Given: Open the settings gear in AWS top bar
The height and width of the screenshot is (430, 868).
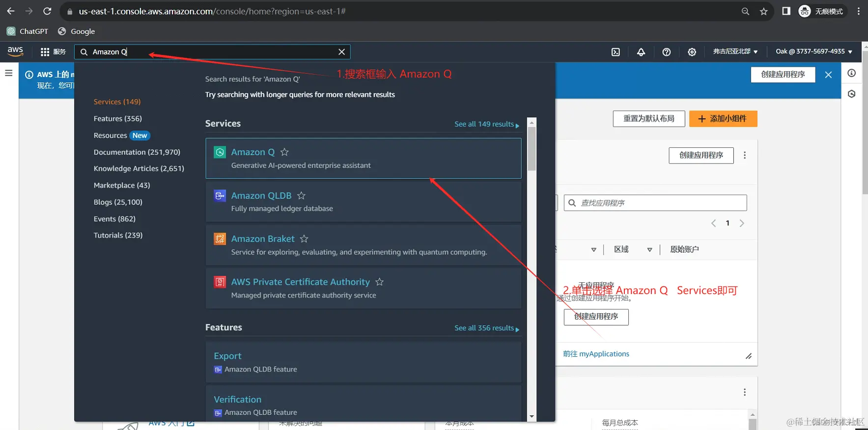Looking at the screenshot, I should tap(692, 52).
